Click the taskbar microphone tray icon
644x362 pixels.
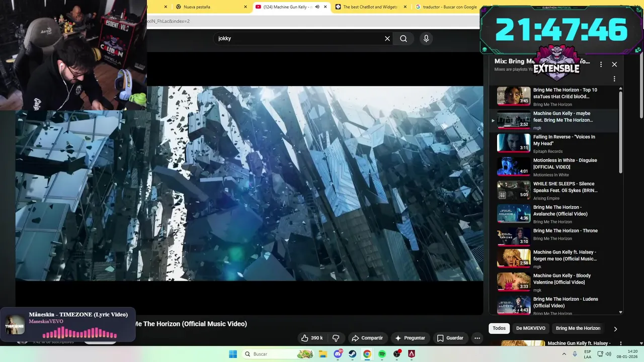pos(575,354)
